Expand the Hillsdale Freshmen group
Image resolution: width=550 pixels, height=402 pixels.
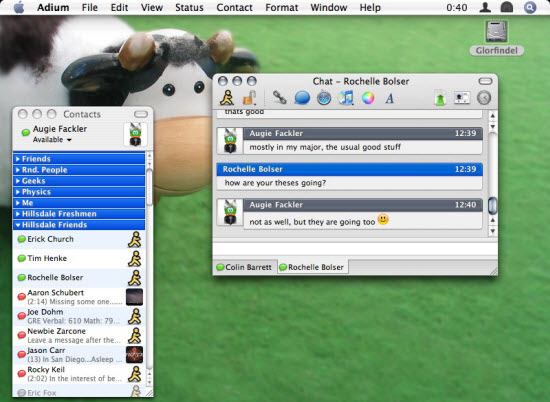tap(79, 214)
